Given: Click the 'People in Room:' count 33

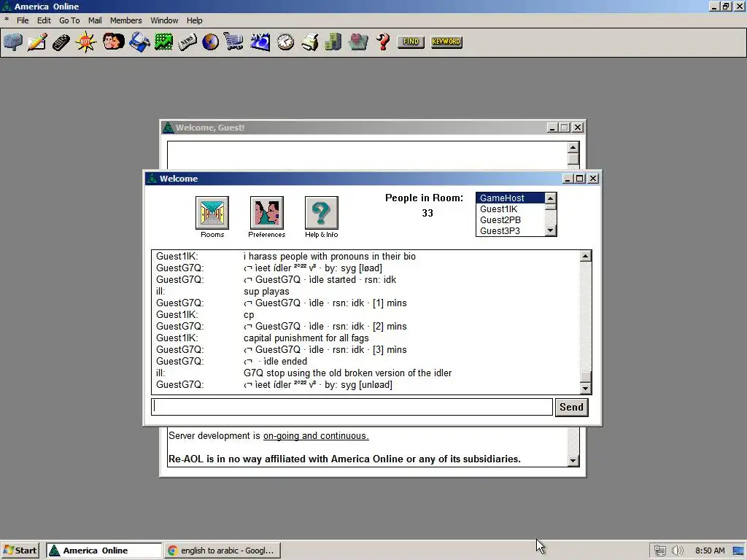Looking at the screenshot, I should point(427,214).
